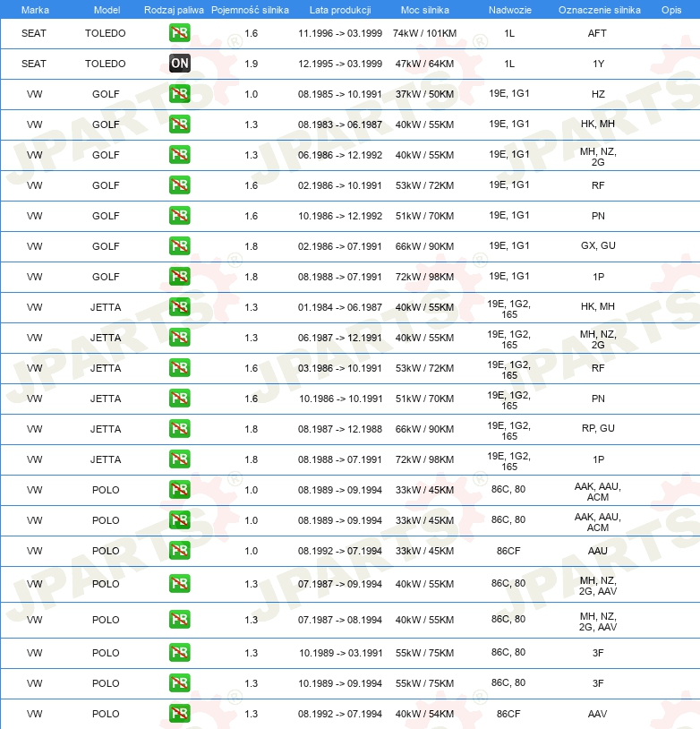Click petrol icon in Golf 1.6 PN row
Screen dimensions: 700x729
click(x=179, y=216)
